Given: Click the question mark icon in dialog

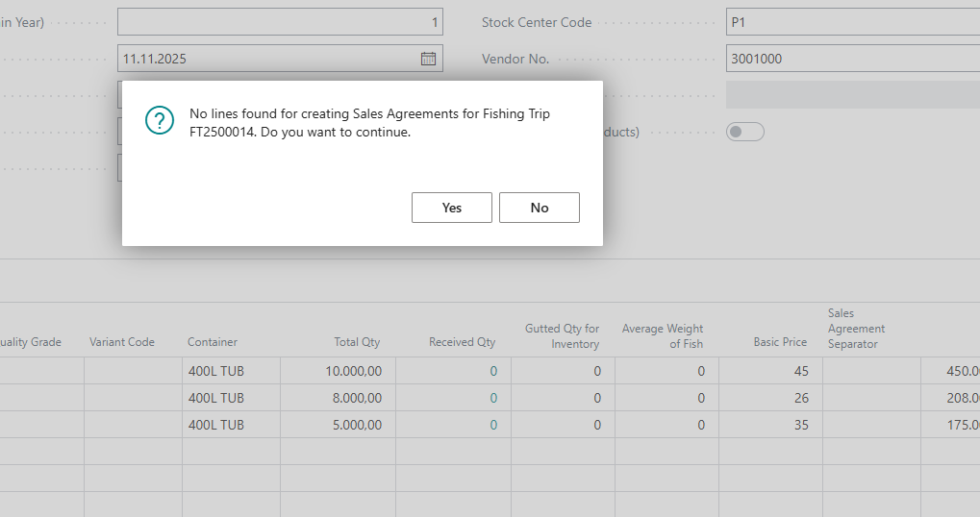Looking at the screenshot, I should tap(160, 120).
